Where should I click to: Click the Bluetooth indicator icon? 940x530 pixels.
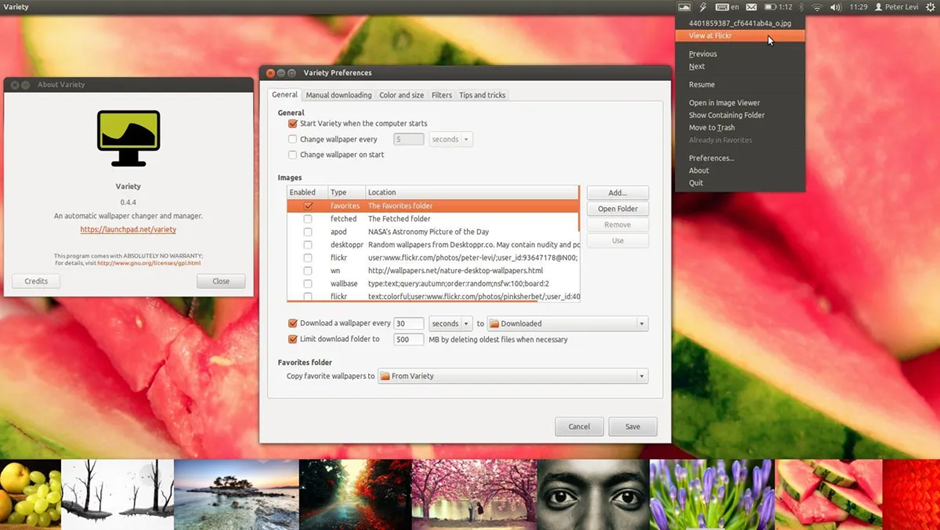click(x=802, y=7)
